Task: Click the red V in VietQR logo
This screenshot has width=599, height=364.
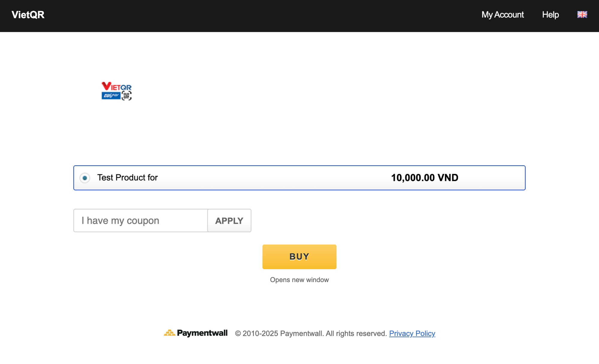Action: pyautogui.click(x=106, y=86)
